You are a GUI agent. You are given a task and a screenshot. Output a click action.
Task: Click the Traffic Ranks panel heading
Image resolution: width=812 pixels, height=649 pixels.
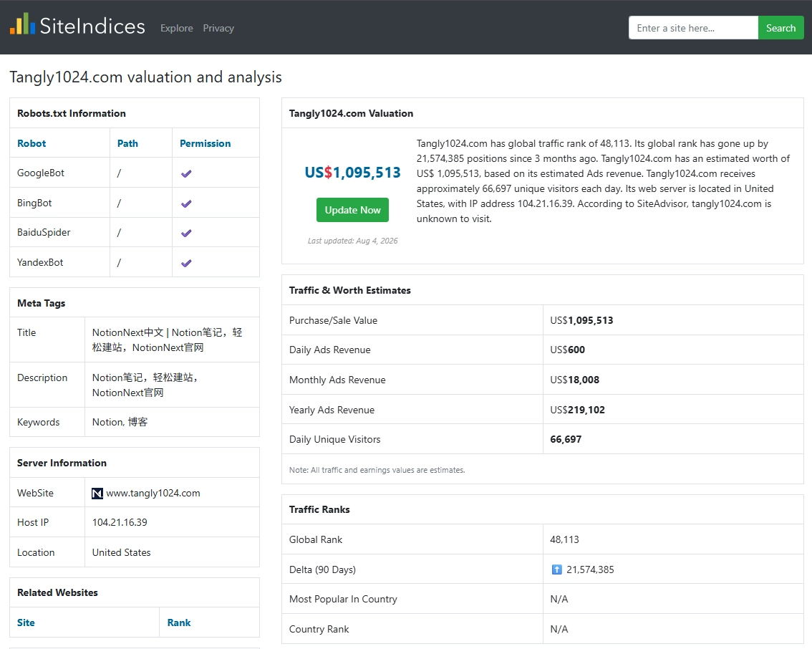[319, 509]
